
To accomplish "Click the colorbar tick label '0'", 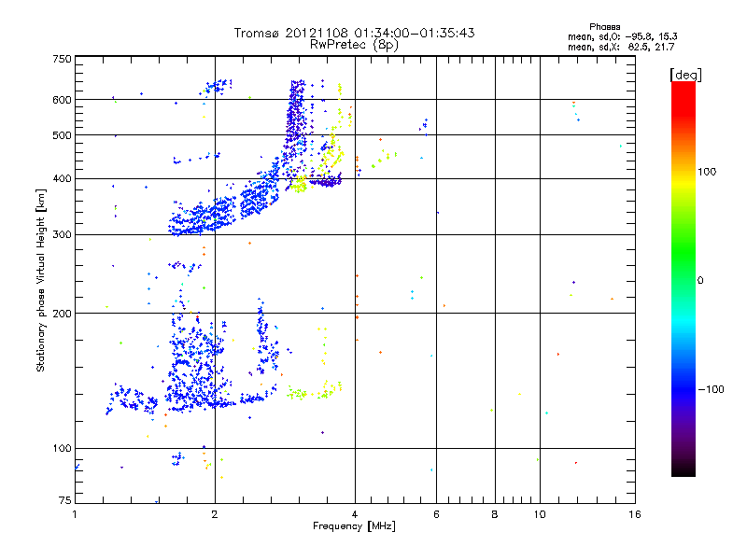I will coord(700,281).
